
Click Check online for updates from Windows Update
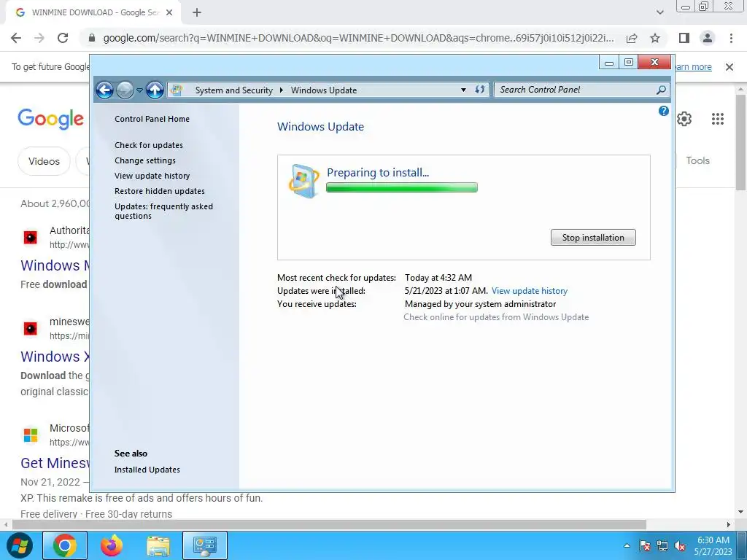coord(496,317)
